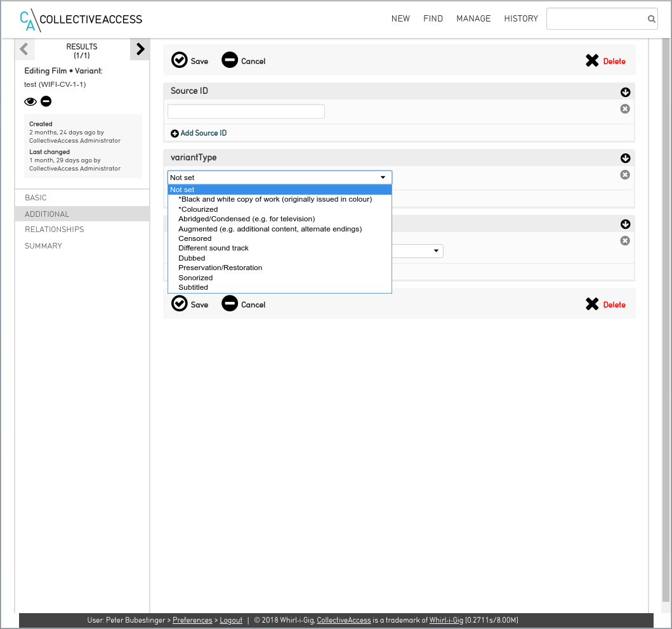Click Add Source ID link
This screenshot has height=629, width=672.
tap(199, 133)
